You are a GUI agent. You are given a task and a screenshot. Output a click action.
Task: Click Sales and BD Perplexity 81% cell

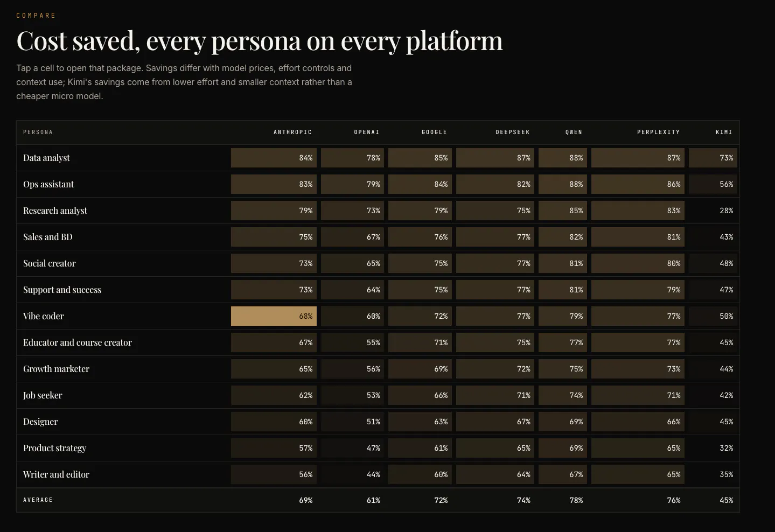point(638,237)
